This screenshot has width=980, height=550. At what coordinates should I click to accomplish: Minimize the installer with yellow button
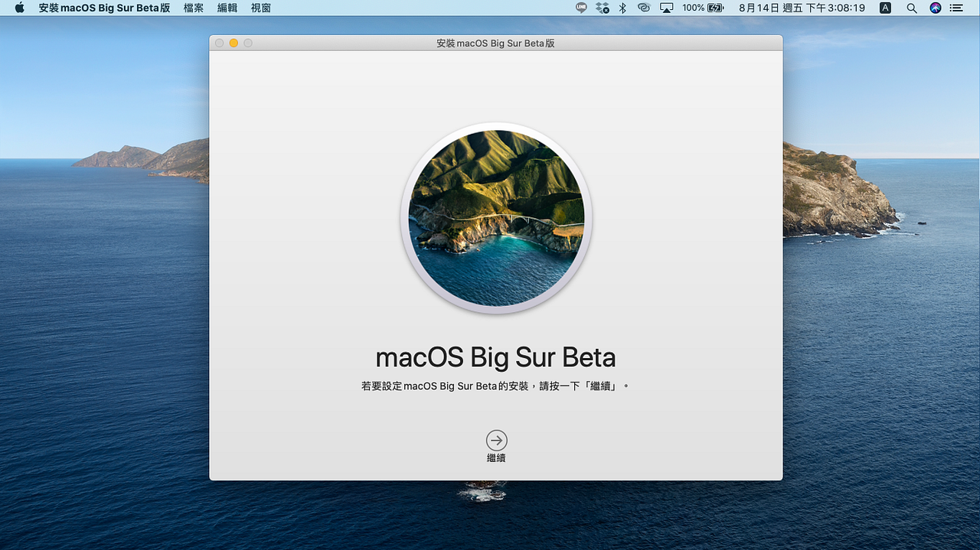[x=234, y=43]
